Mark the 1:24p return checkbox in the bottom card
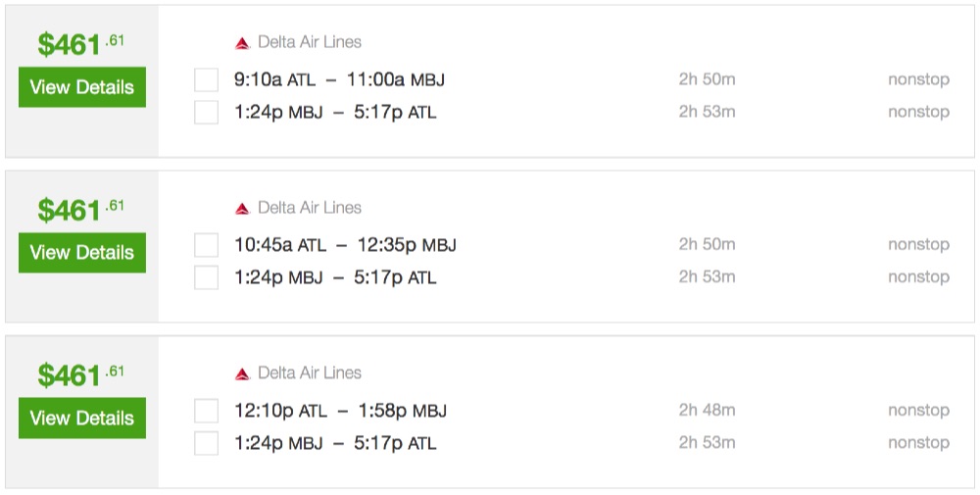980x495 pixels. [x=206, y=443]
